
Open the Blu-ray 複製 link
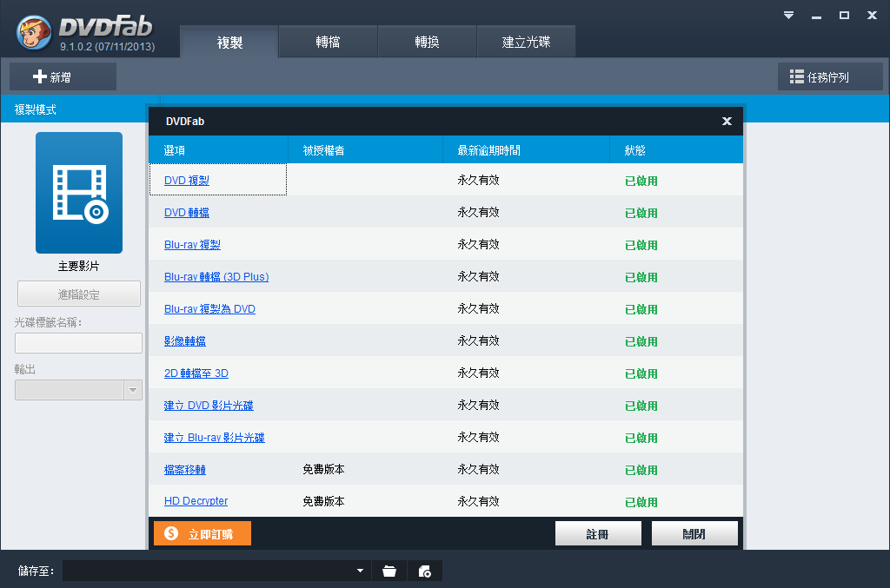(192, 245)
